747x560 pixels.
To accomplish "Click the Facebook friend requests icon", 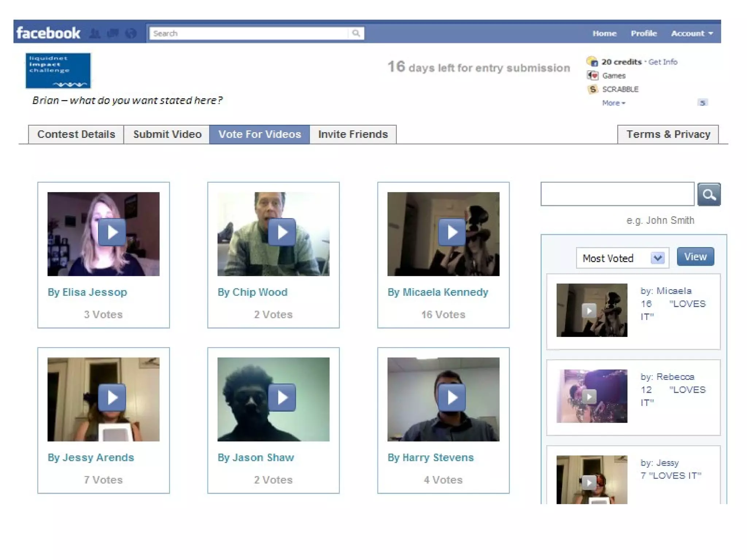I will tap(95, 34).
